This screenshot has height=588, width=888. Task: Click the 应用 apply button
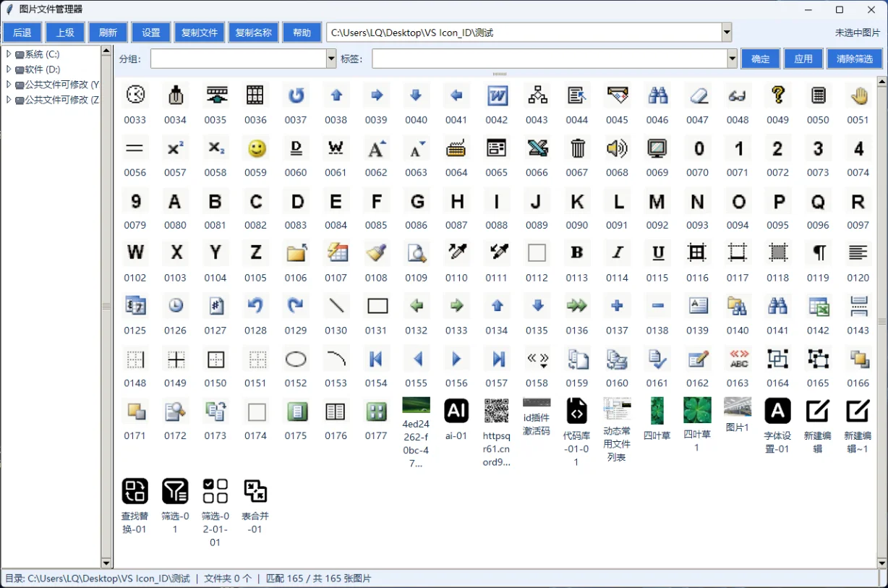tap(803, 59)
